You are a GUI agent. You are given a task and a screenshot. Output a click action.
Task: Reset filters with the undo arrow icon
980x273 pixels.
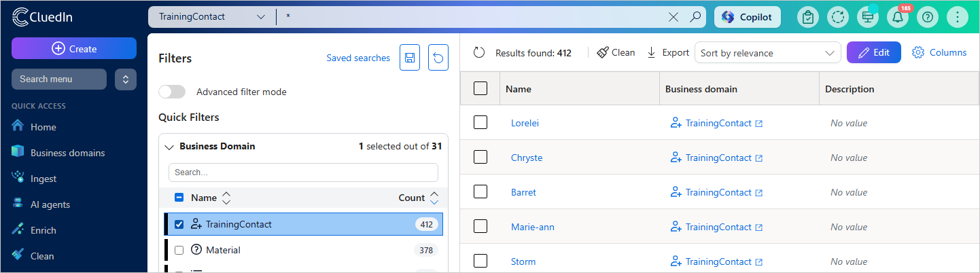438,58
